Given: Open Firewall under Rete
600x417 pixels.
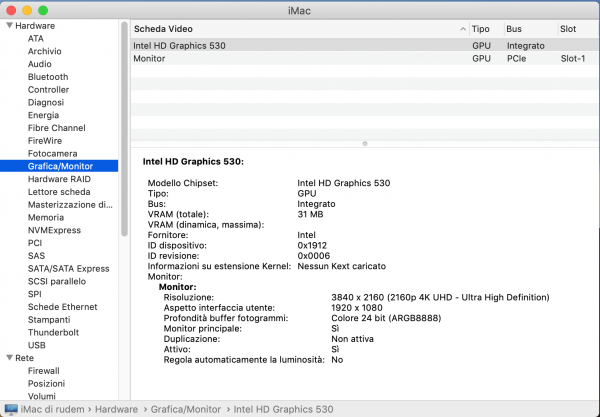Looking at the screenshot, I should (x=44, y=371).
